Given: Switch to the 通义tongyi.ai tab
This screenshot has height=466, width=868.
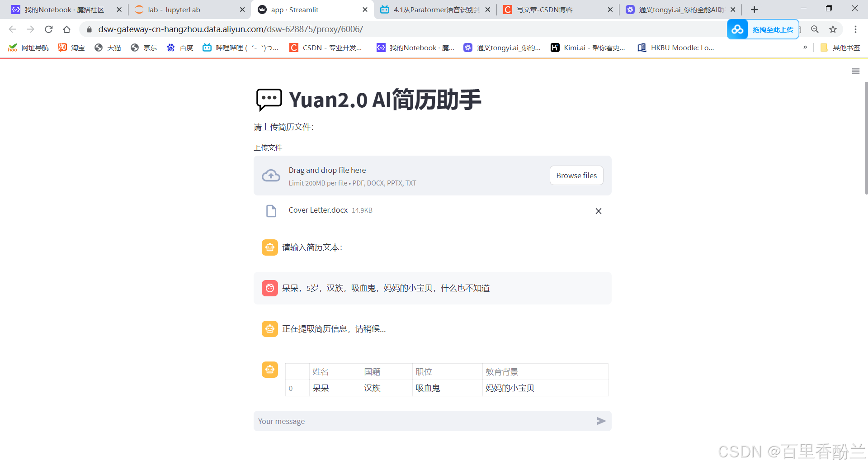Looking at the screenshot, I should click(x=675, y=10).
